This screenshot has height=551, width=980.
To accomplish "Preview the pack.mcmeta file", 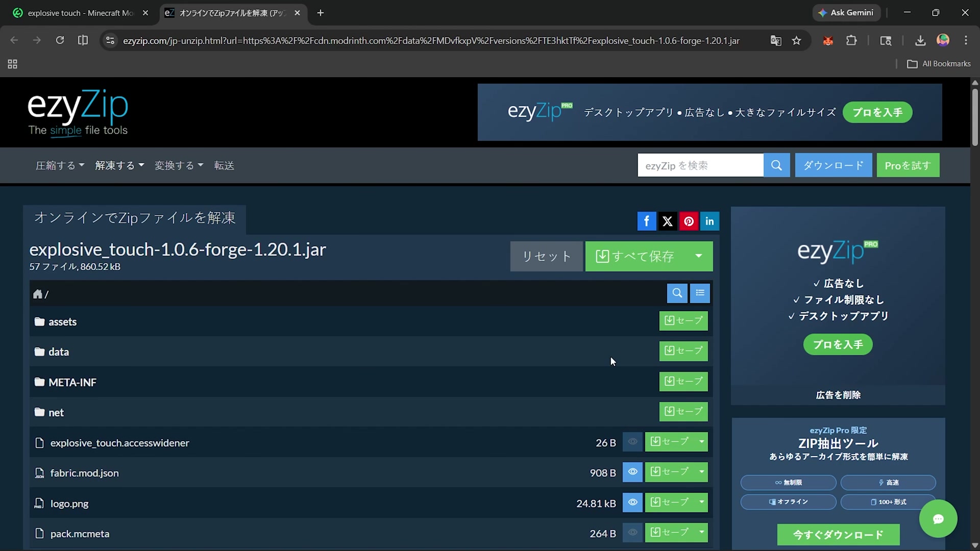I will (632, 533).
